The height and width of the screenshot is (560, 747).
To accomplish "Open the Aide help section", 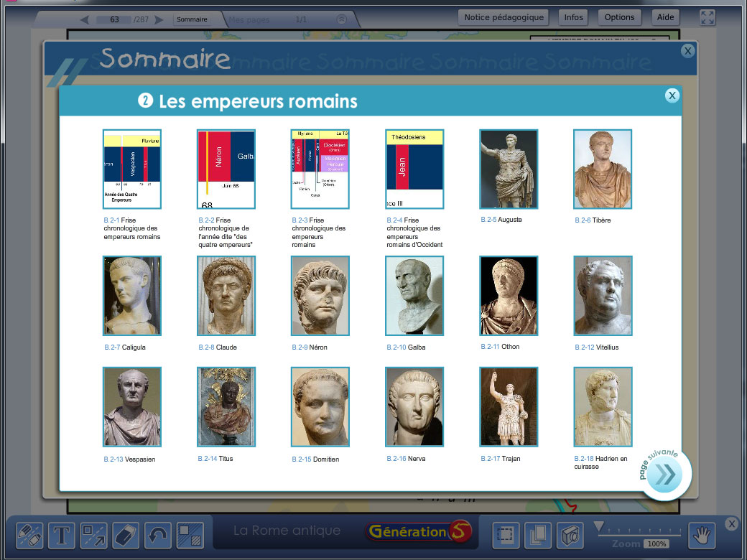I will click(x=665, y=17).
